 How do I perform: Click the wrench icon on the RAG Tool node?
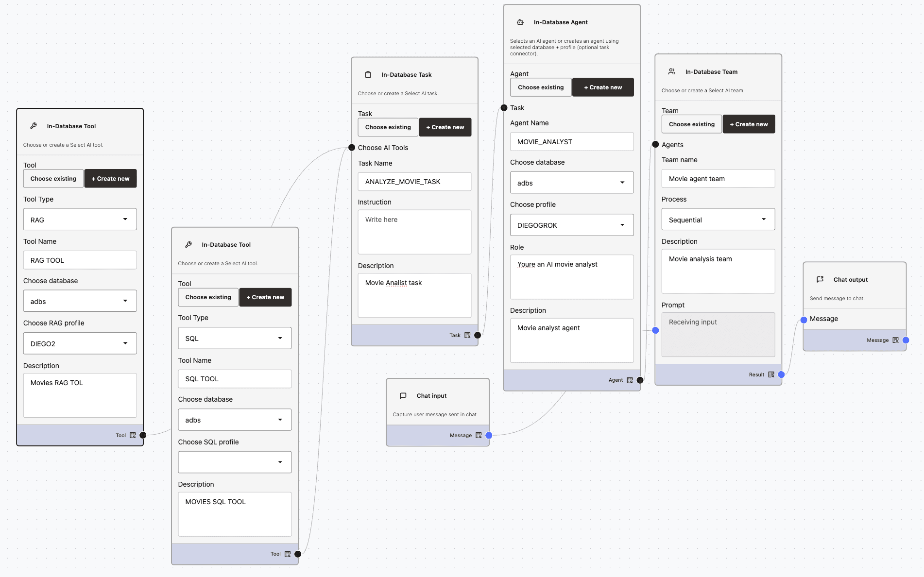33,126
